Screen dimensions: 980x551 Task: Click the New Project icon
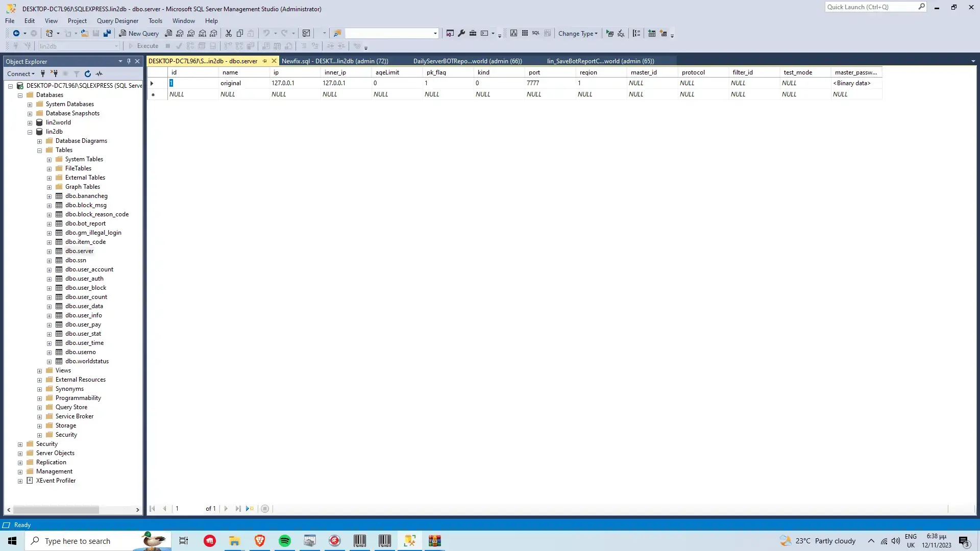point(50,33)
